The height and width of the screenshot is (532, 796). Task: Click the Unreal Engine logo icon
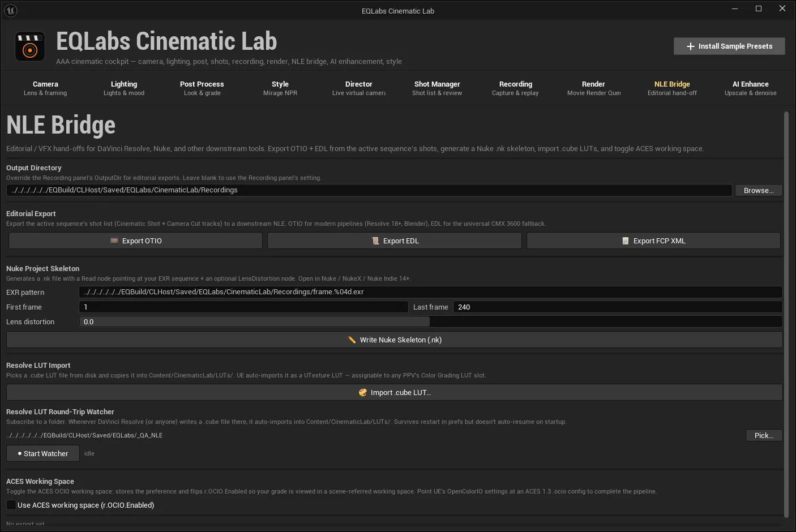[11, 11]
